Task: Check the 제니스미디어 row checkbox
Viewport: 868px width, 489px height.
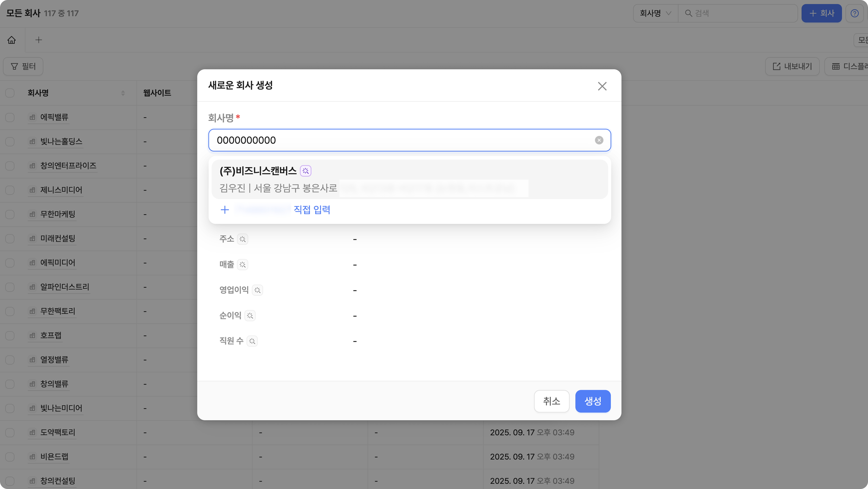Action: [10, 190]
